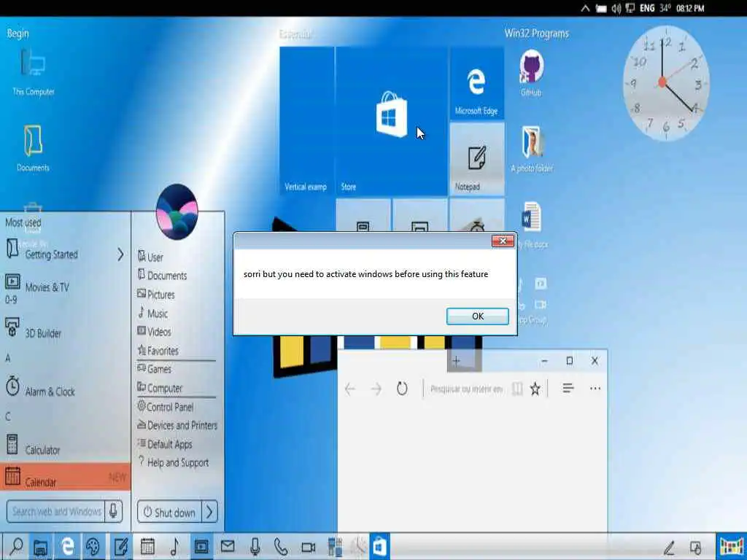Open the Hub lines icon in Edge
The image size is (747, 560).
click(568, 388)
